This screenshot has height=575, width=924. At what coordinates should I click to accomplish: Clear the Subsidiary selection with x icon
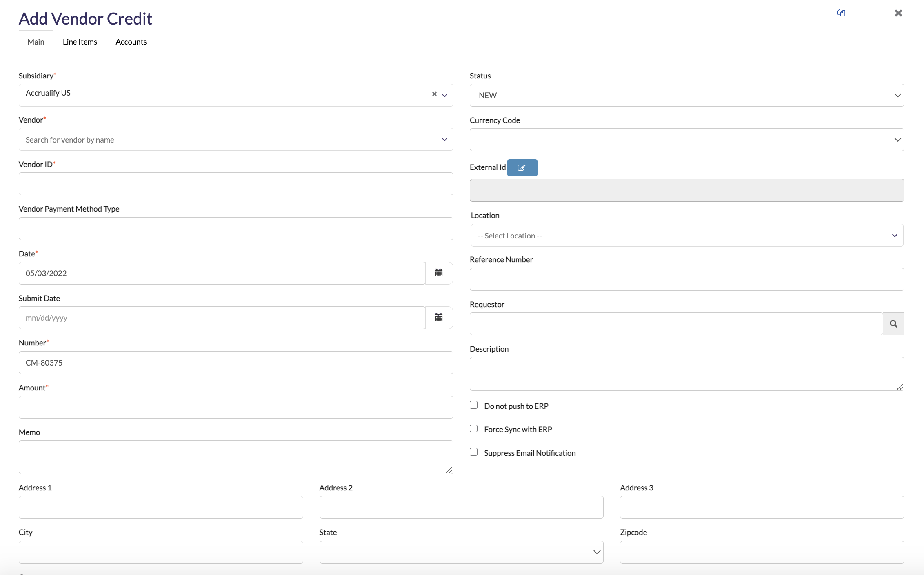click(x=434, y=94)
